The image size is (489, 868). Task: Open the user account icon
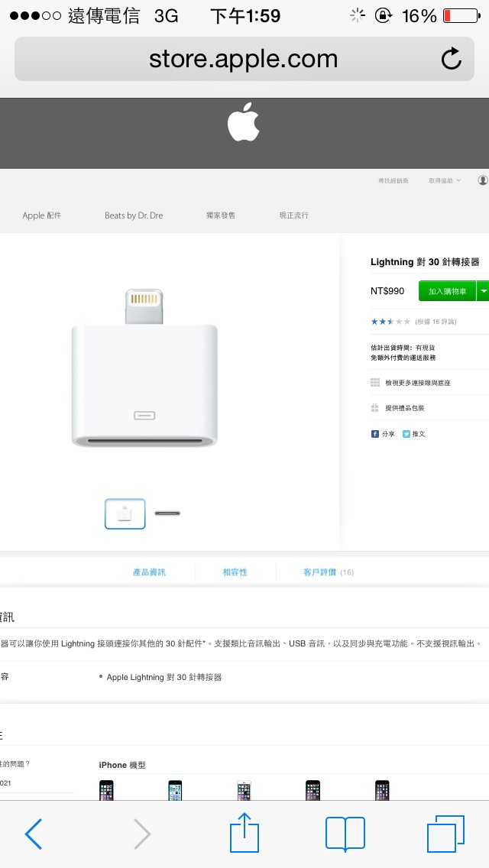(x=483, y=180)
